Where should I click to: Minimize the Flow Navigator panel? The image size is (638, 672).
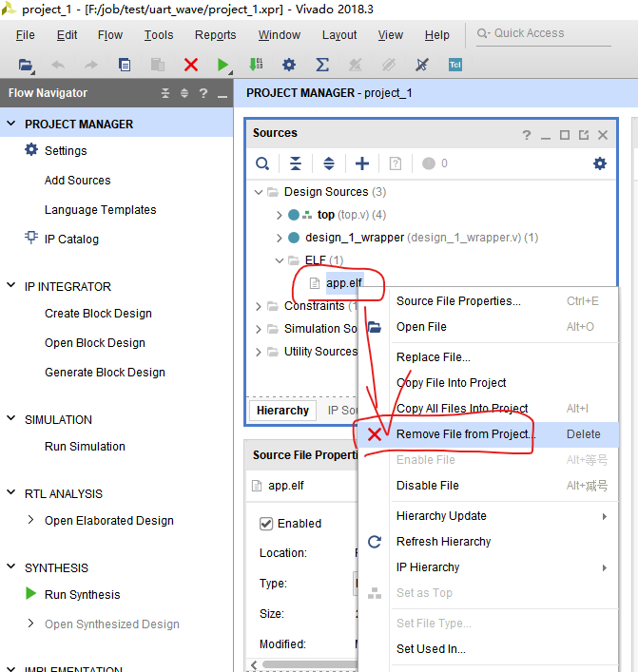coord(222,96)
